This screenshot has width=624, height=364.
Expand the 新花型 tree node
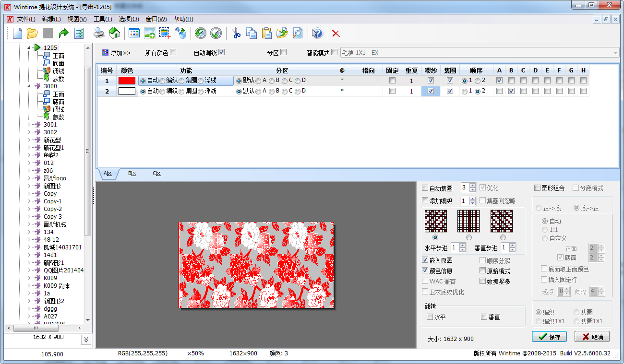(29, 140)
